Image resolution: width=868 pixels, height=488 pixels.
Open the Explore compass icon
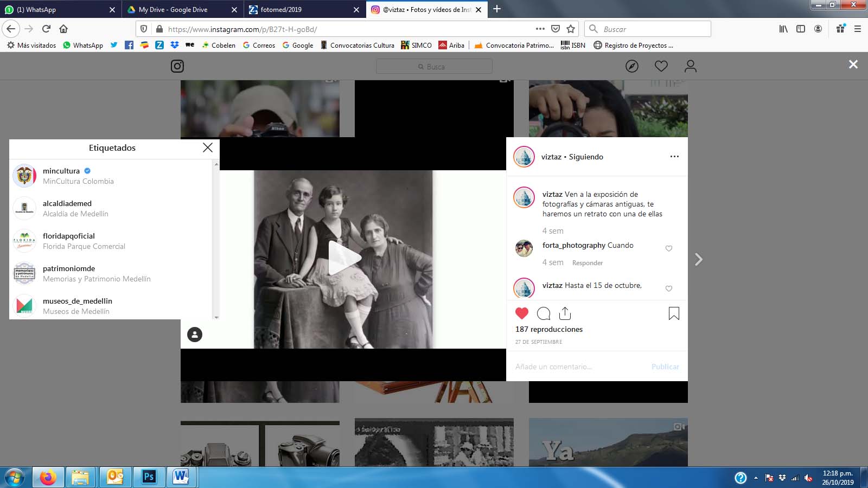click(x=632, y=66)
